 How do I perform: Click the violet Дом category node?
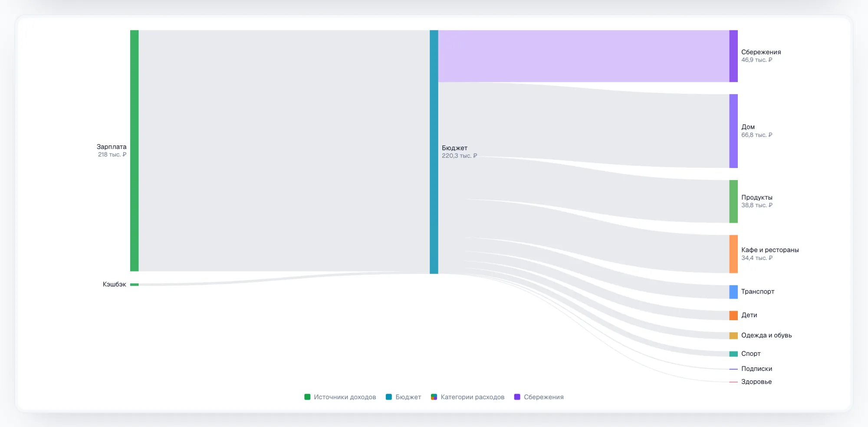(x=733, y=131)
